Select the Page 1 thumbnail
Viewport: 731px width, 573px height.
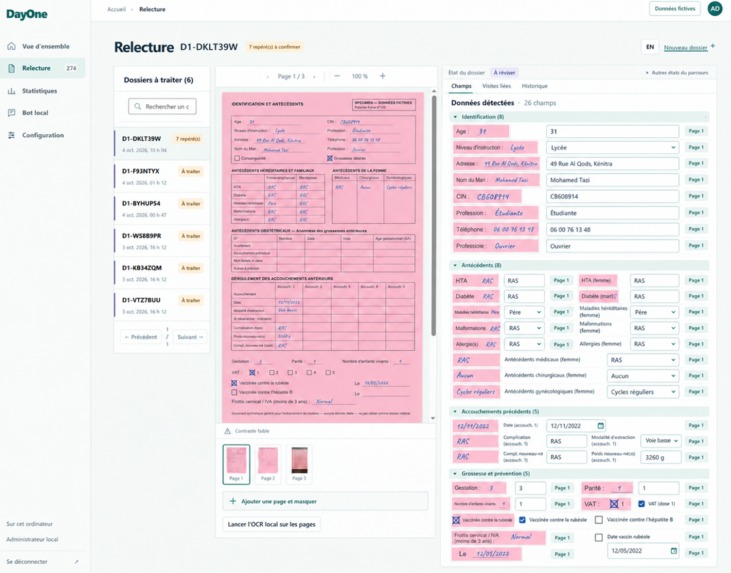(x=236, y=464)
